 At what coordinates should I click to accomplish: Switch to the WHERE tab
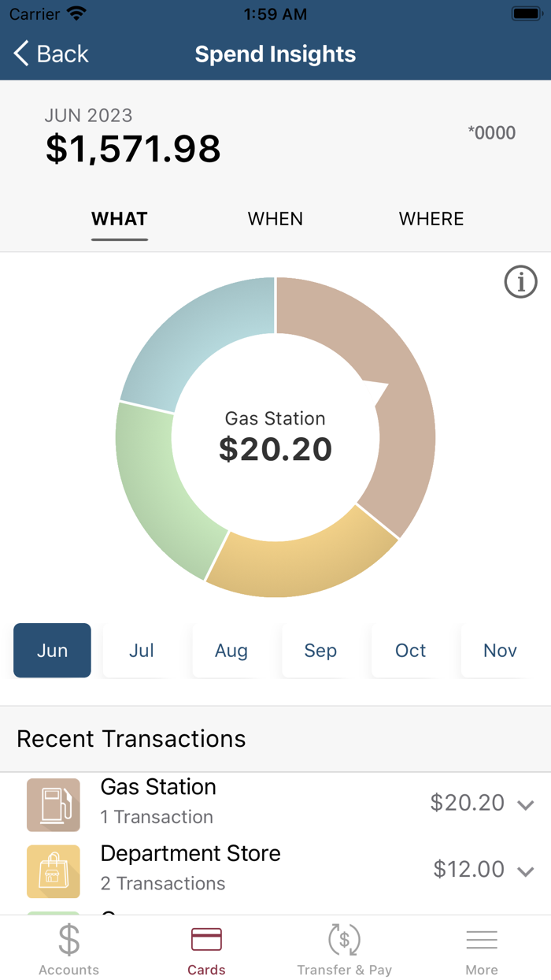tap(431, 219)
